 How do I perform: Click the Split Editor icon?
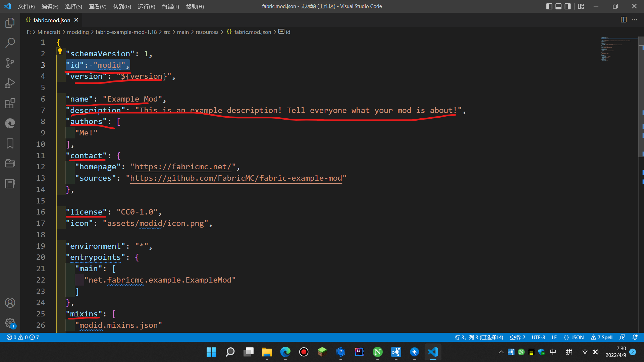(x=624, y=20)
